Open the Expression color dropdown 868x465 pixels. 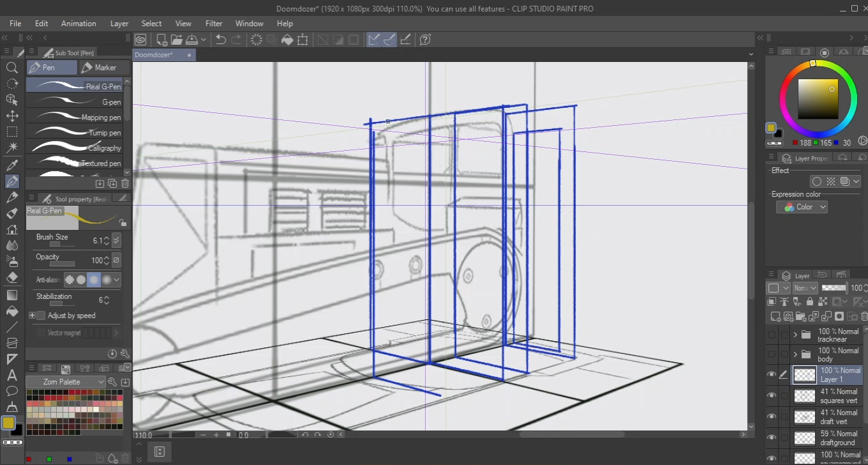coord(802,207)
